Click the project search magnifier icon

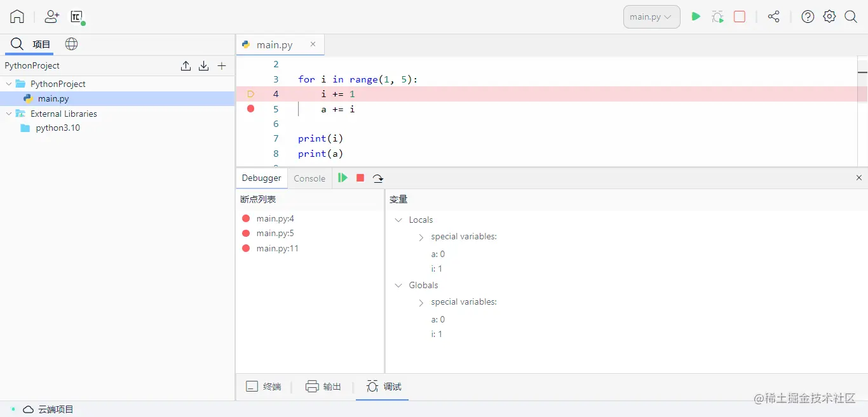(x=17, y=44)
